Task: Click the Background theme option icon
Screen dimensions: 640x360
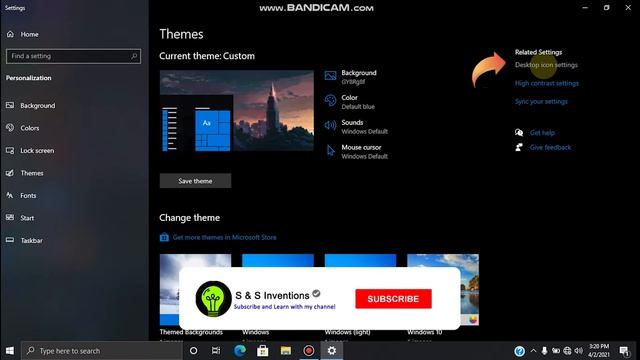Action: click(x=330, y=76)
